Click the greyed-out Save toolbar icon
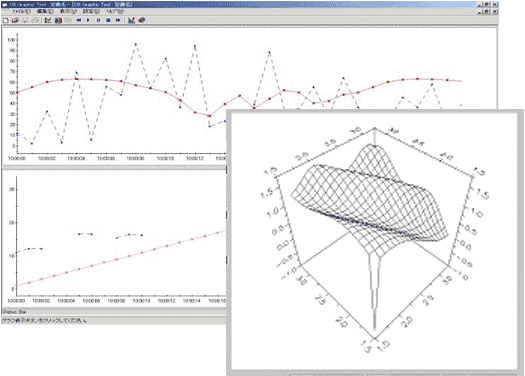This screenshot has width=525, height=376. [x=25, y=20]
